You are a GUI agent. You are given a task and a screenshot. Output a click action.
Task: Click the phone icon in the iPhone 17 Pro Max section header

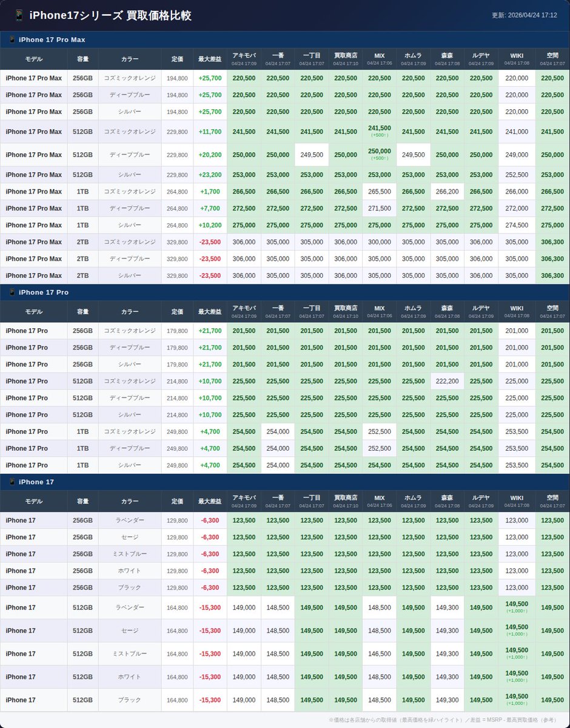click(x=12, y=39)
